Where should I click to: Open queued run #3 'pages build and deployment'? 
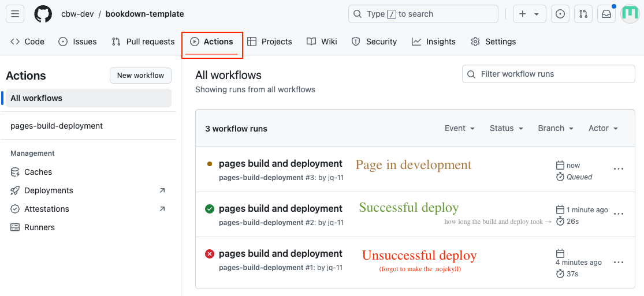pos(281,164)
